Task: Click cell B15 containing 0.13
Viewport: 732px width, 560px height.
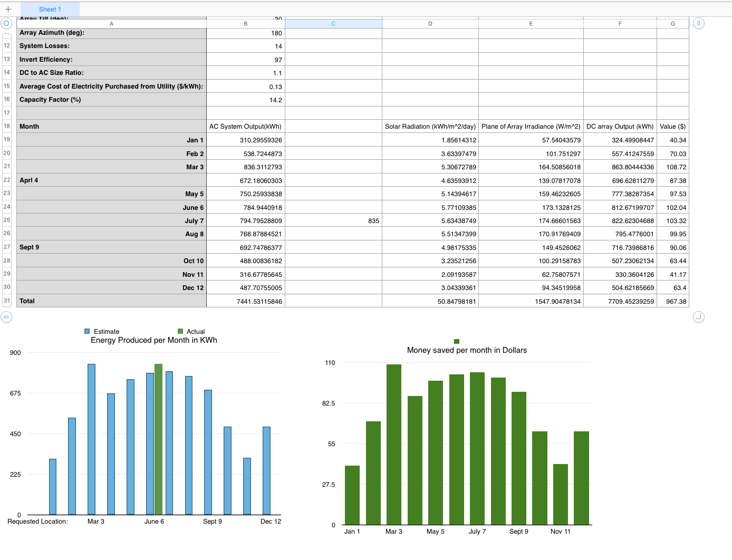Action: pyautogui.click(x=245, y=85)
